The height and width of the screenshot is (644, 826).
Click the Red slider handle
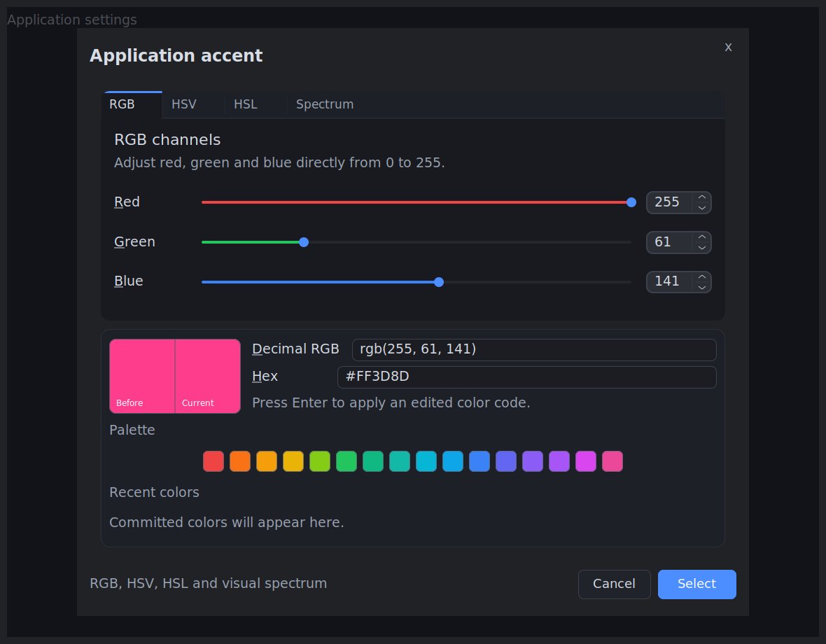[631, 202]
